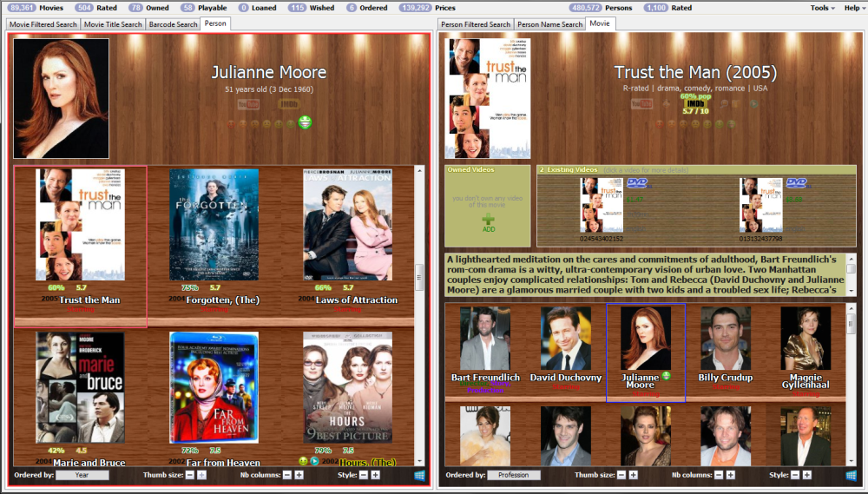The image size is (868, 494).
Task: Open Laws of Attraction movie cover
Action: (348, 224)
